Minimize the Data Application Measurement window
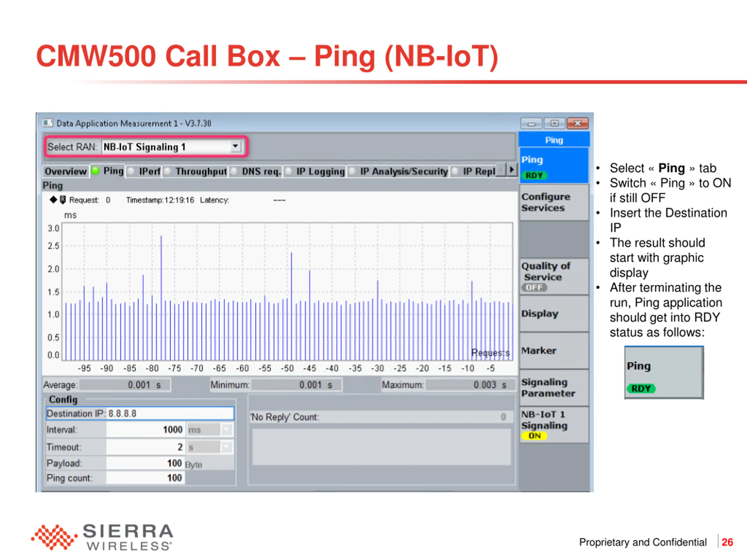 tap(531, 124)
